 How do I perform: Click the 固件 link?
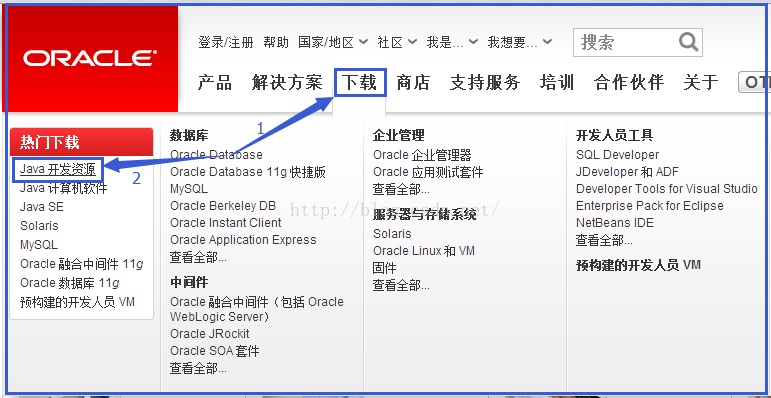tap(384, 268)
